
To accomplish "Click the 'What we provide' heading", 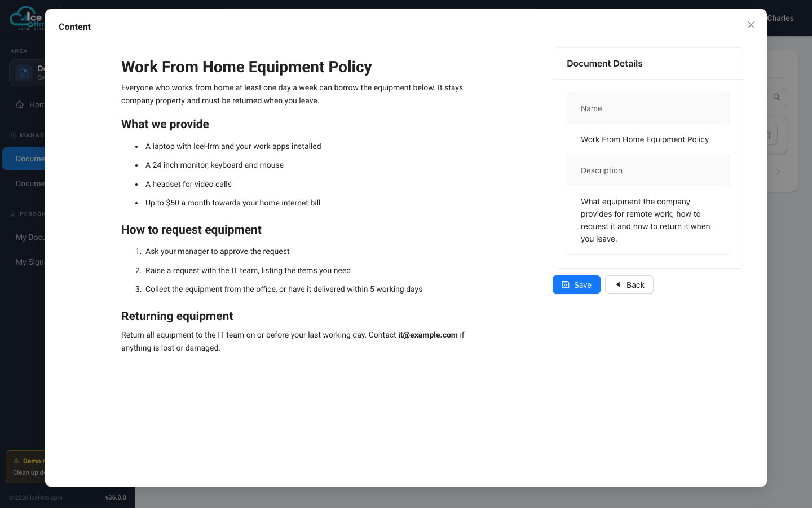I will pos(165,124).
